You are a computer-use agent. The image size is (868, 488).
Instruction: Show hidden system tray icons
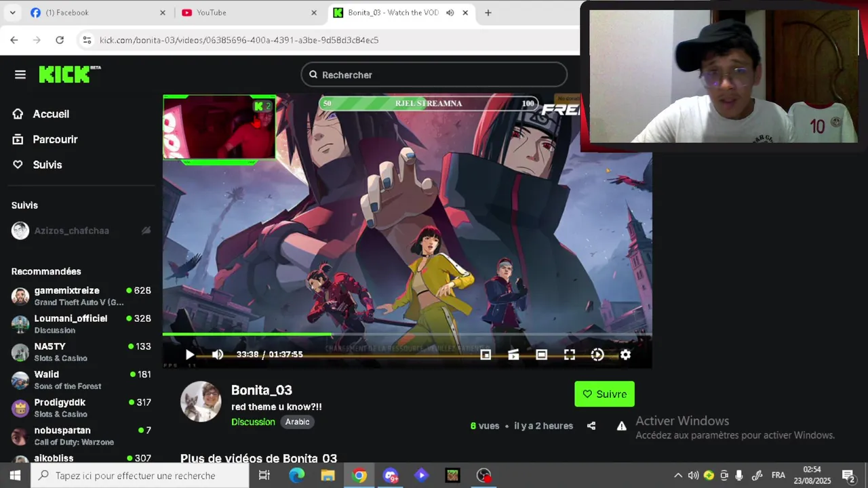[677, 475]
